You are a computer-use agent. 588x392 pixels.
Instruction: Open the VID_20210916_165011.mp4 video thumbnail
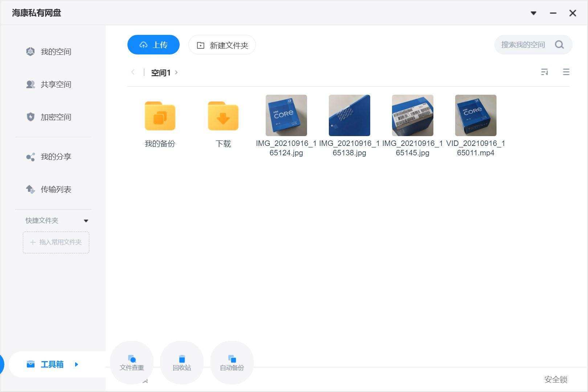(x=475, y=115)
